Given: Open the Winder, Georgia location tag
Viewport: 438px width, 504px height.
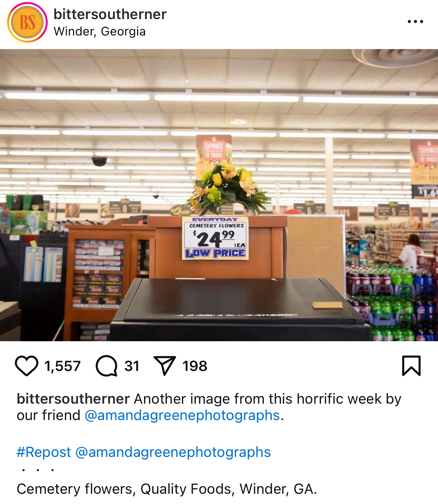Looking at the screenshot, I should [100, 31].
